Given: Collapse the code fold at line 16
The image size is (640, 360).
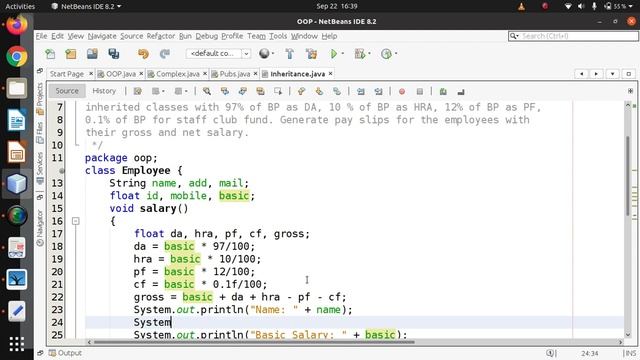Looking at the screenshot, I should (x=76, y=221).
